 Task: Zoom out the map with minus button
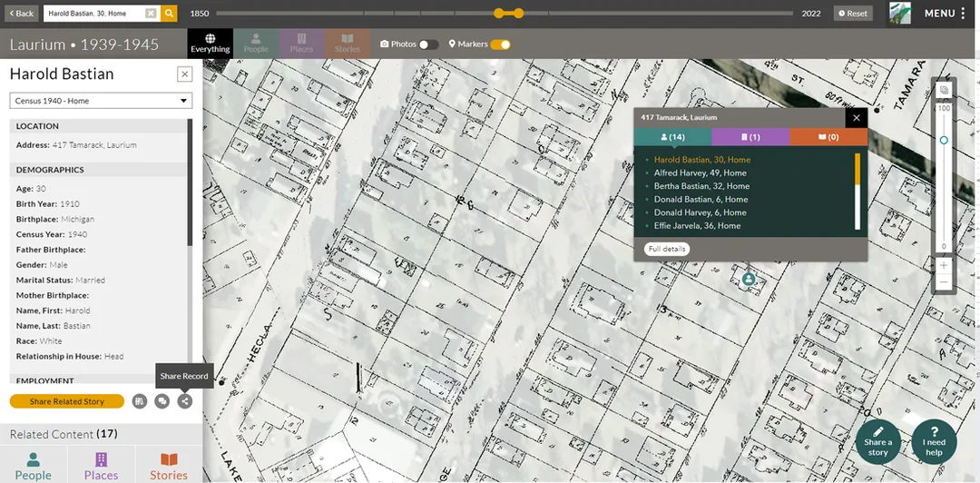[x=944, y=282]
